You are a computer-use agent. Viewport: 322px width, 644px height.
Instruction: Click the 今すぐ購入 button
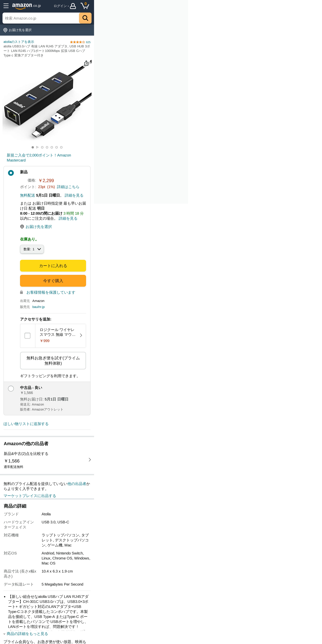[x=53, y=281]
